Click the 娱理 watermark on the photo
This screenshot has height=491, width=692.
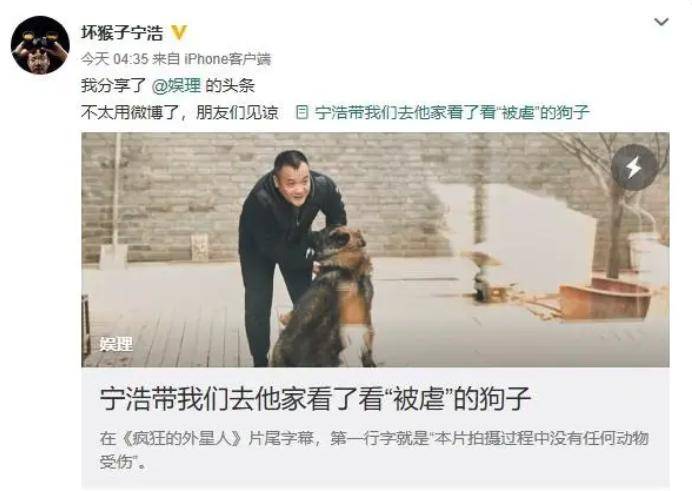click(x=116, y=344)
